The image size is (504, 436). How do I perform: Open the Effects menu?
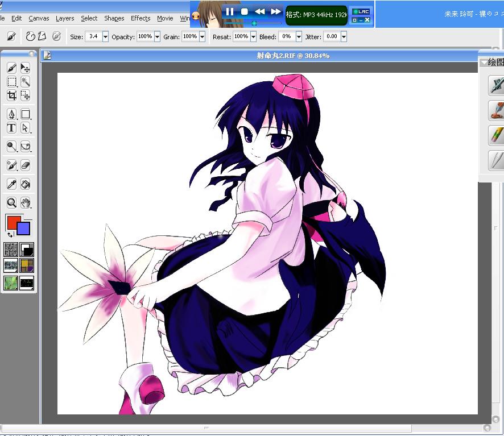[x=141, y=18]
